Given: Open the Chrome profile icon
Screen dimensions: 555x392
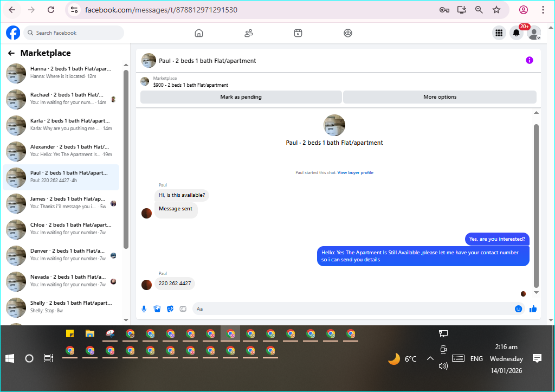Looking at the screenshot, I should (x=524, y=10).
